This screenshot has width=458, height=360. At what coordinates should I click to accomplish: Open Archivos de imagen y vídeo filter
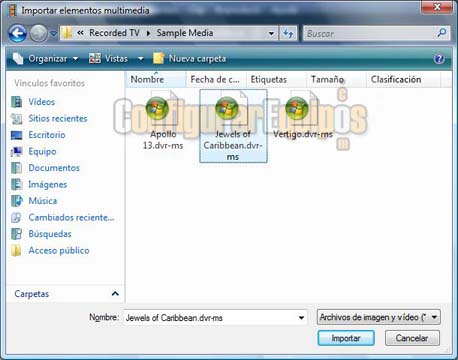click(379, 317)
